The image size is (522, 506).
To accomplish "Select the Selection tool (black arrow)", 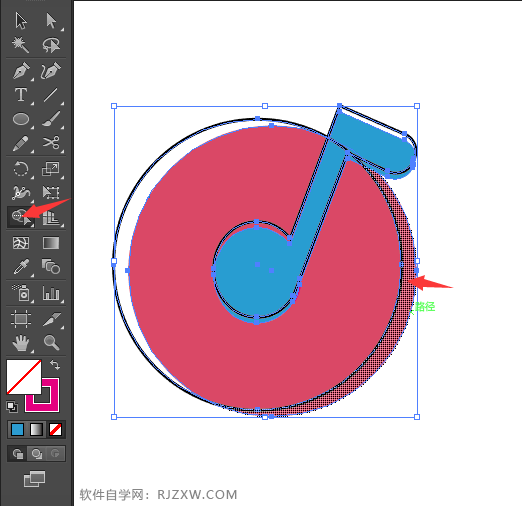I will coord(21,21).
